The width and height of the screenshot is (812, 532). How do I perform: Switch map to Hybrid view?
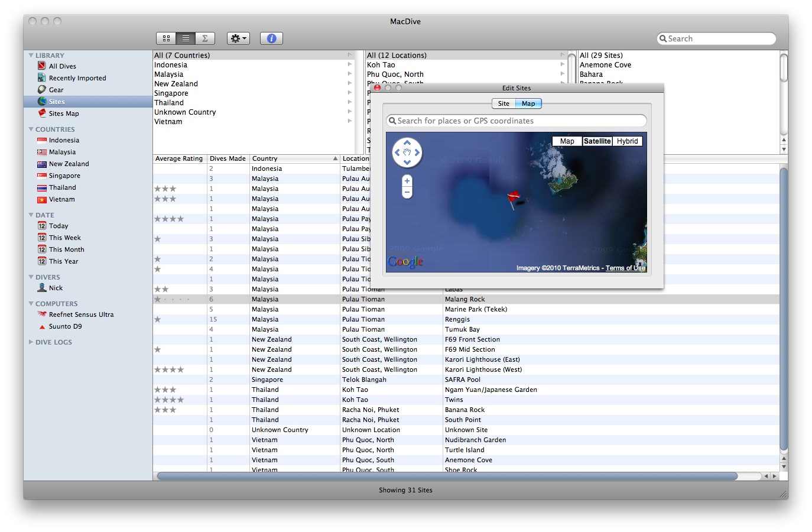click(627, 141)
